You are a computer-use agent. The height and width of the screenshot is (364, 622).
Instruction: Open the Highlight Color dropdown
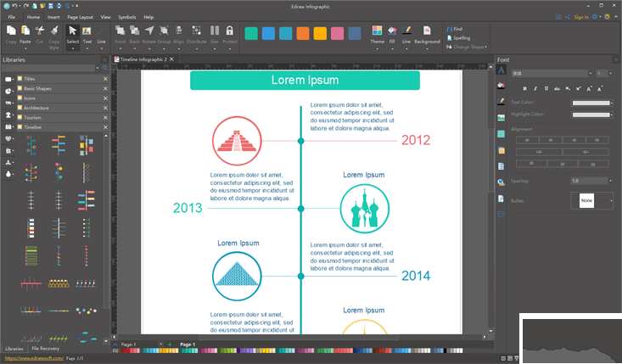coord(611,115)
